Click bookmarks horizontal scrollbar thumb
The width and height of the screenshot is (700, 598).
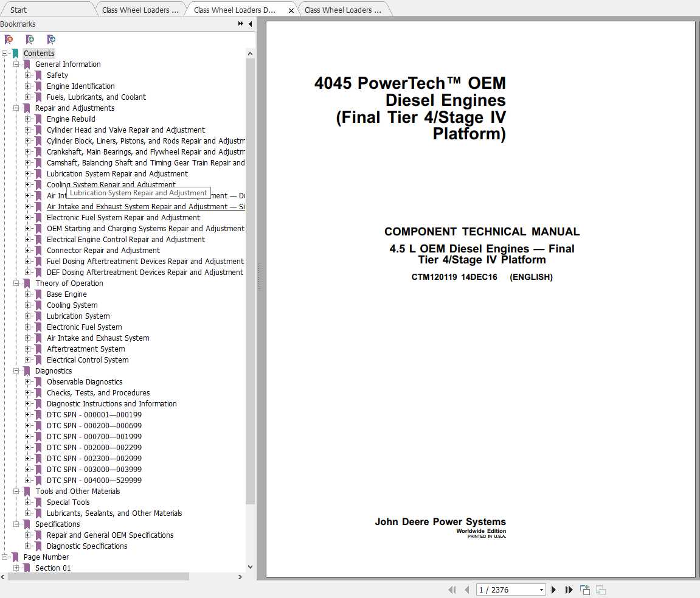(98, 577)
